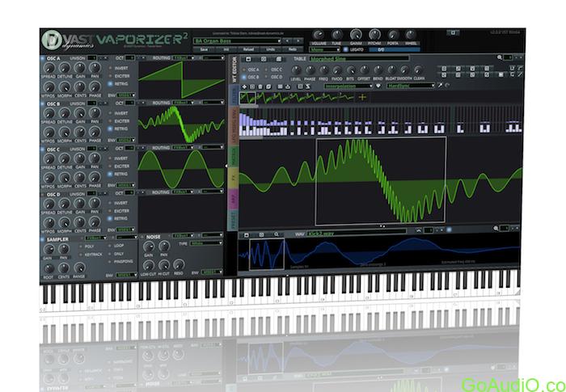566x392 pixels.
Task: Toggle OSC B power button
Action: [x=43, y=103]
